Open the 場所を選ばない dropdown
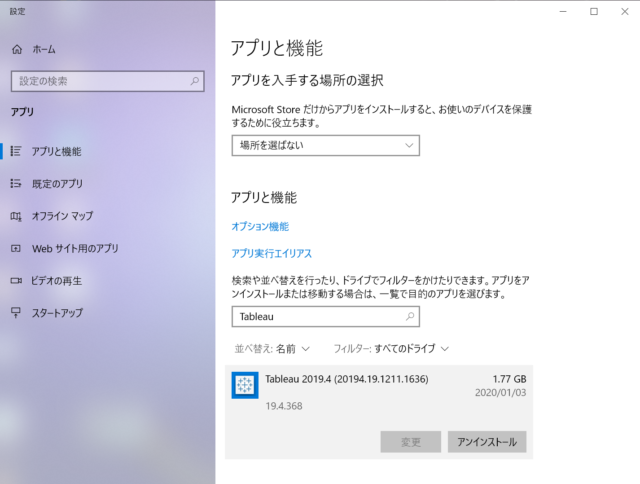This screenshot has height=484, width=640. (x=325, y=145)
